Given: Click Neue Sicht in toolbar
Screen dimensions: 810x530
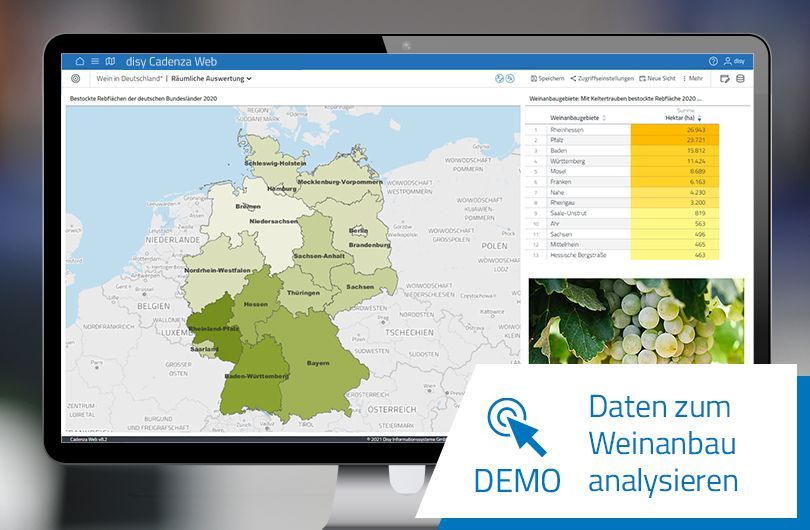Looking at the screenshot, I should (657, 78).
